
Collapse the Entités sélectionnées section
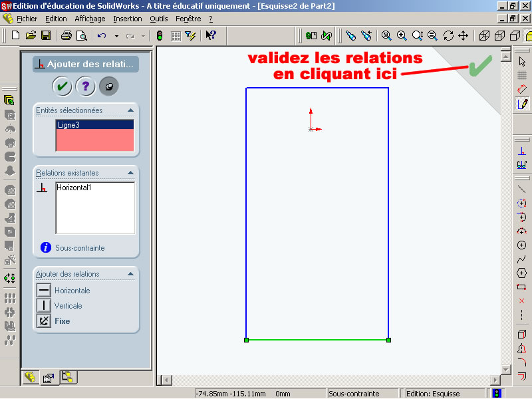tap(130, 110)
